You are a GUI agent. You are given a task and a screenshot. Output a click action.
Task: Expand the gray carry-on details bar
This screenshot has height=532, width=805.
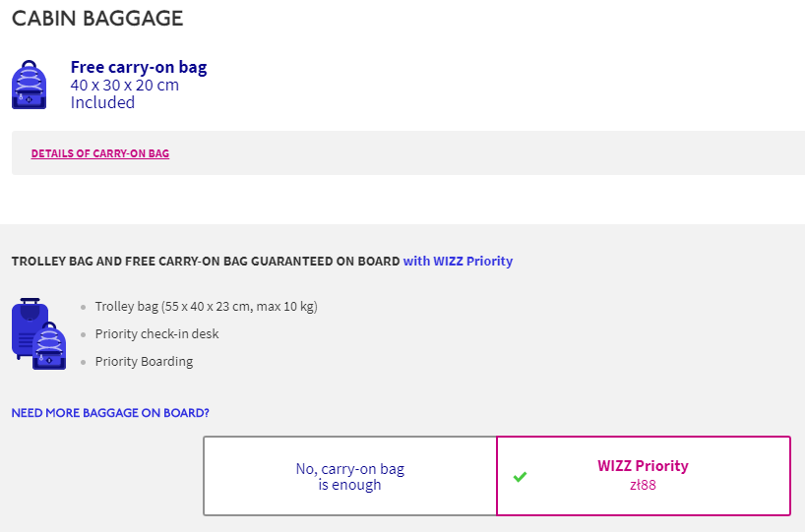pos(408,152)
